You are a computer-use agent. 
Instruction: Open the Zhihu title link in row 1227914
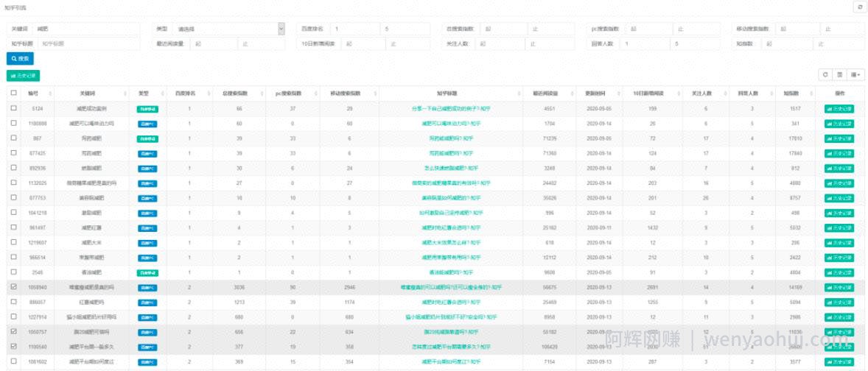(x=451, y=317)
